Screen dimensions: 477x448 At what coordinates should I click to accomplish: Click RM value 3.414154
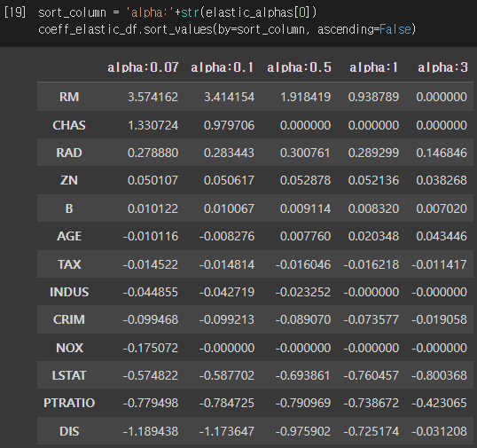[x=229, y=97]
